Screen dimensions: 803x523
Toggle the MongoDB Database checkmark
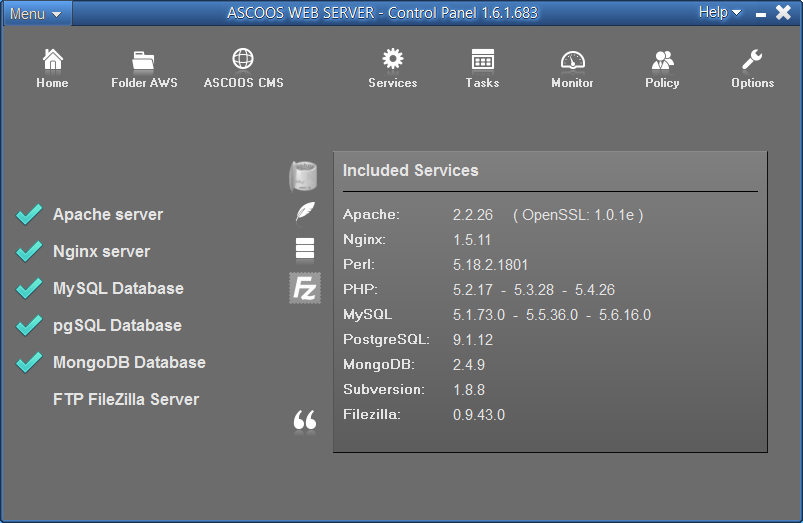tap(29, 362)
